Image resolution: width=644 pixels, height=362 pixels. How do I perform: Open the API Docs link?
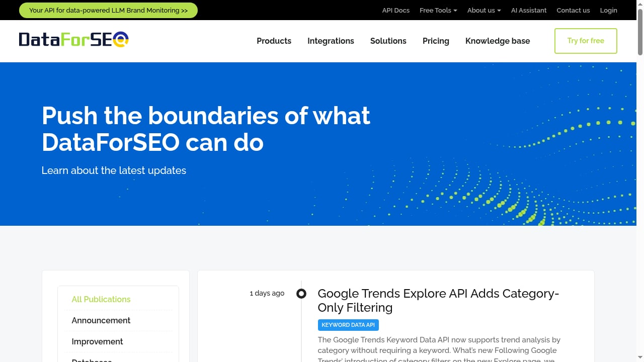395,10
